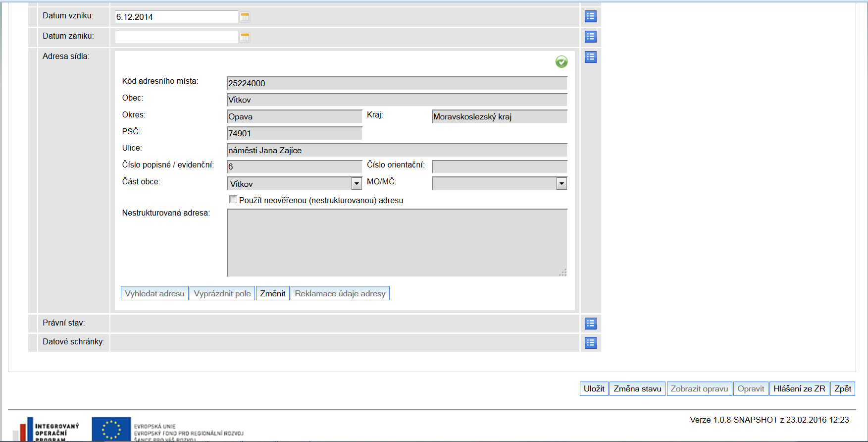868x442 pixels.
Task: Open Hlášení ze ZR
Action: [799, 388]
